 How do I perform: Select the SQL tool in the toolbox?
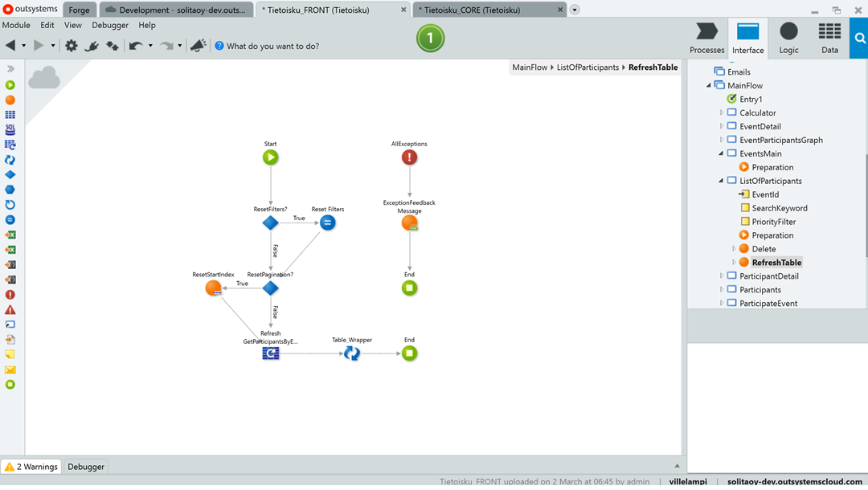[x=10, y=129]
